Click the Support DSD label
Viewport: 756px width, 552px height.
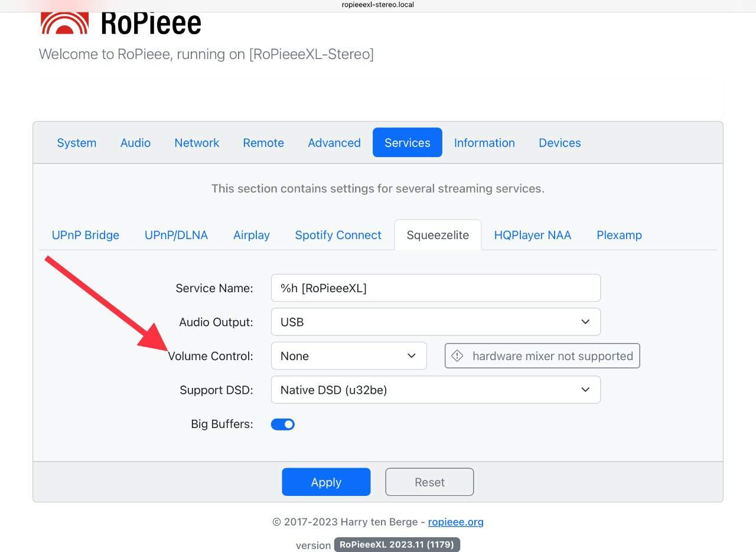(x=216, y=390)
